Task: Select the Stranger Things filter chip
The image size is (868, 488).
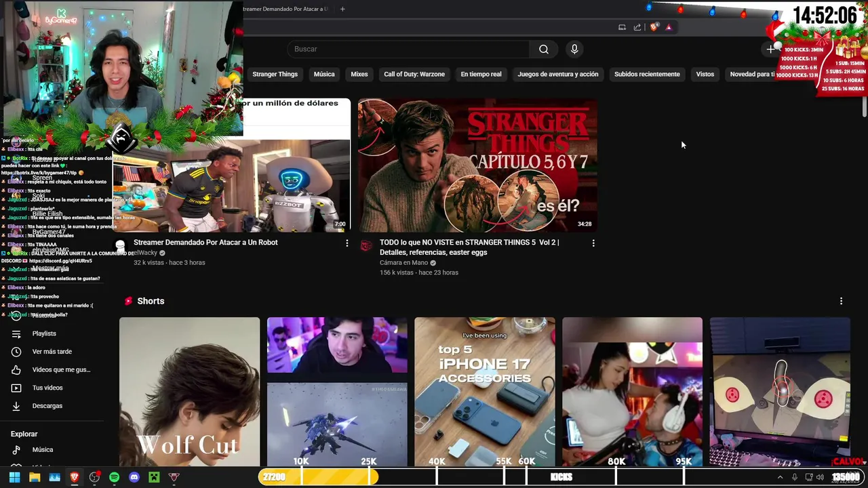Action: [x=275, y=74]
